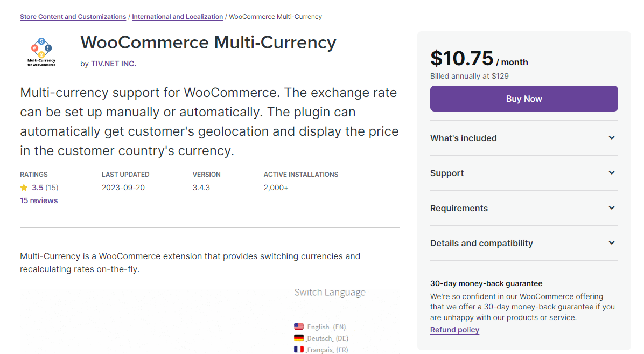The image size is (644, 354).
Task: Click the chevron beside Support
Action: pos(612,172)
